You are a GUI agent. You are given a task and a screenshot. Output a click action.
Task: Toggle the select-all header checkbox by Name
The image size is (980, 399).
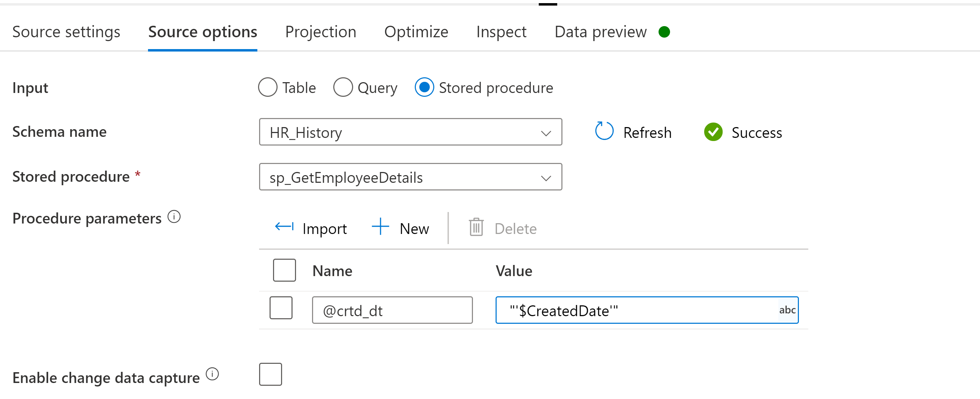[x=284, y=271]
